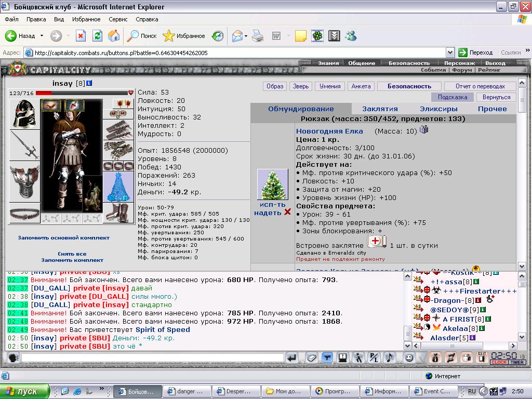Click the Internet Explorer Favorites star
This screenshot has height=399, width=532.
click(x=168, y=36)
